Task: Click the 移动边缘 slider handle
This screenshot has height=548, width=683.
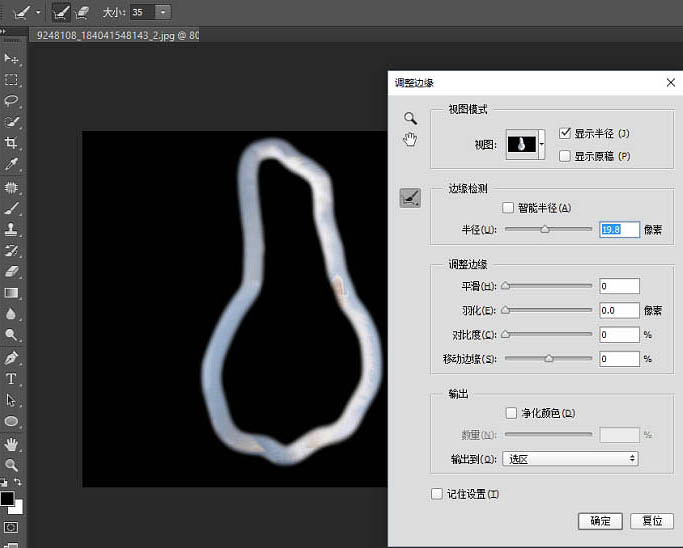Action: [x=549, y=358]
